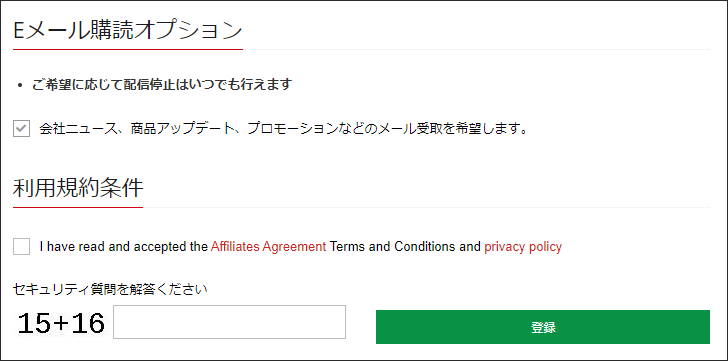
Task: Click the ご希望に応じて配信停止 notice text
Action: tap(162, 85)
